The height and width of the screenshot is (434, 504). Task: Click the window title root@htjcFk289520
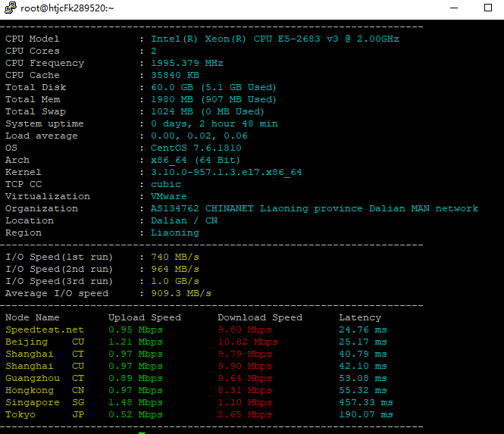pos(67,8)
